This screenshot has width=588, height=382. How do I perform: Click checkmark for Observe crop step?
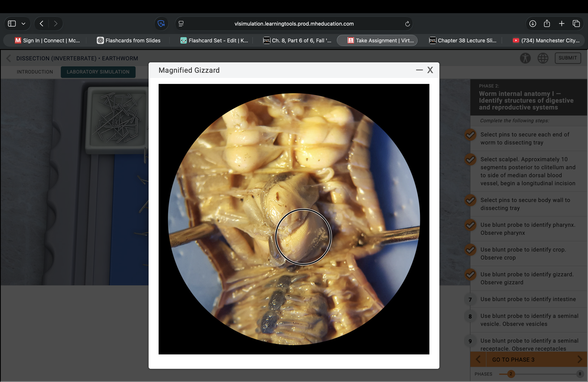[470, 250]
